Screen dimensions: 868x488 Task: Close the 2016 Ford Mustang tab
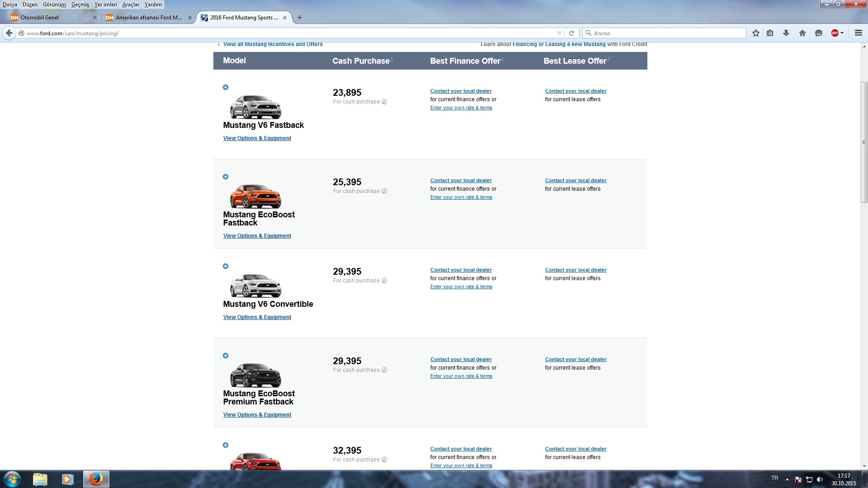pos(284,18)
